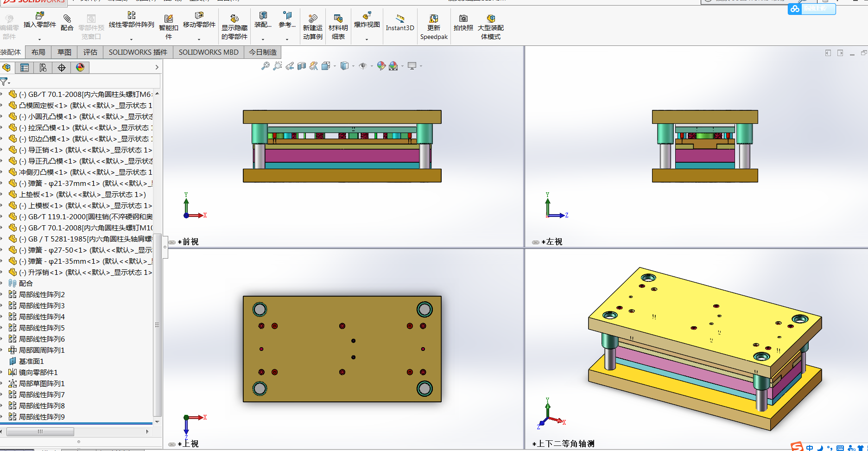This screenshot has height=451, width=868.
Task: Expand 局部线性阵列2 in the tree
Action: [2, 294]
